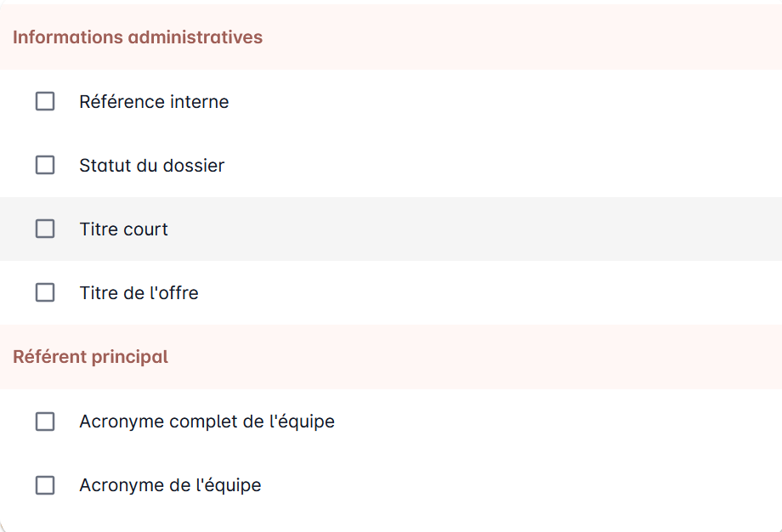Screen dimensions: 782x532
Task: Click empty band of Référent principal header
Action: 473,357
